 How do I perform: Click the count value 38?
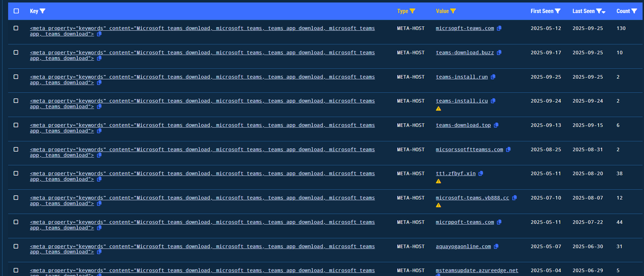620,173
